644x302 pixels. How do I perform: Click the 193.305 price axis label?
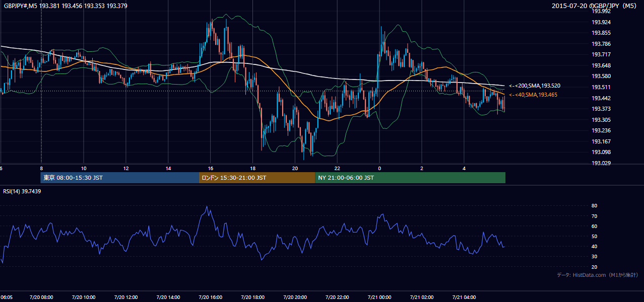pos(601,120)
